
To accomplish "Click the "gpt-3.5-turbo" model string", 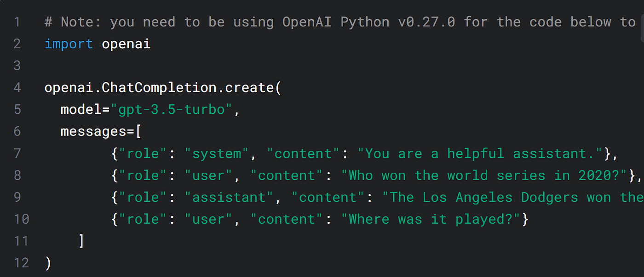I will click(x=171, y=110).
